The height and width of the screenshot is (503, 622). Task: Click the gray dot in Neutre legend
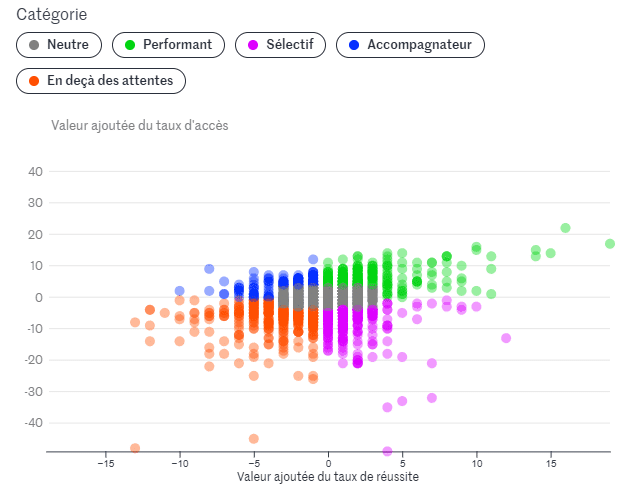[x=35, y=45]
